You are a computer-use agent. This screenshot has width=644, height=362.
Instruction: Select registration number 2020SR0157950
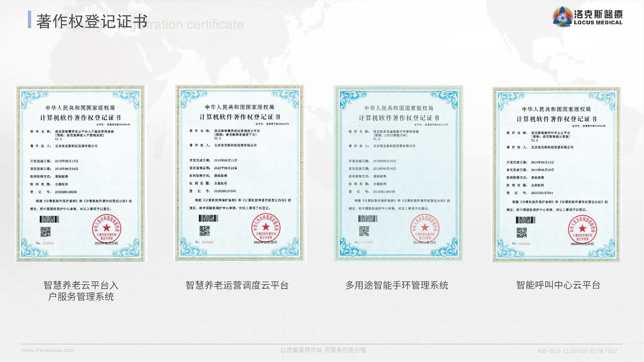[x=225, y=191]
